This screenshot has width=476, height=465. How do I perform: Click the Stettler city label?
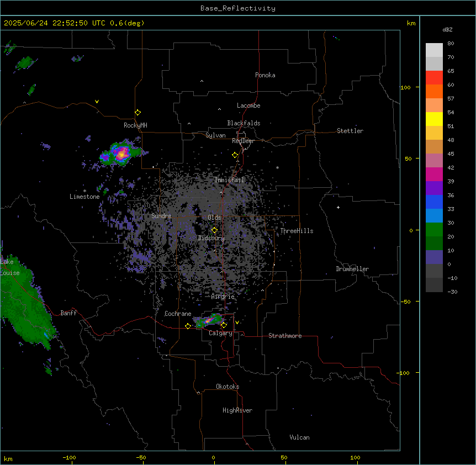click(x=350, y=131)
